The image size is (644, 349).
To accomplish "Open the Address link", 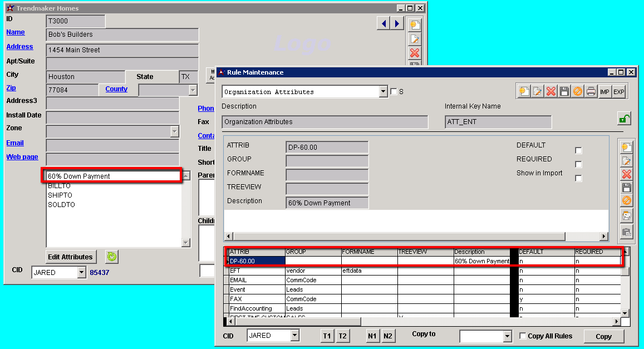I will click(x=19, y=47).
